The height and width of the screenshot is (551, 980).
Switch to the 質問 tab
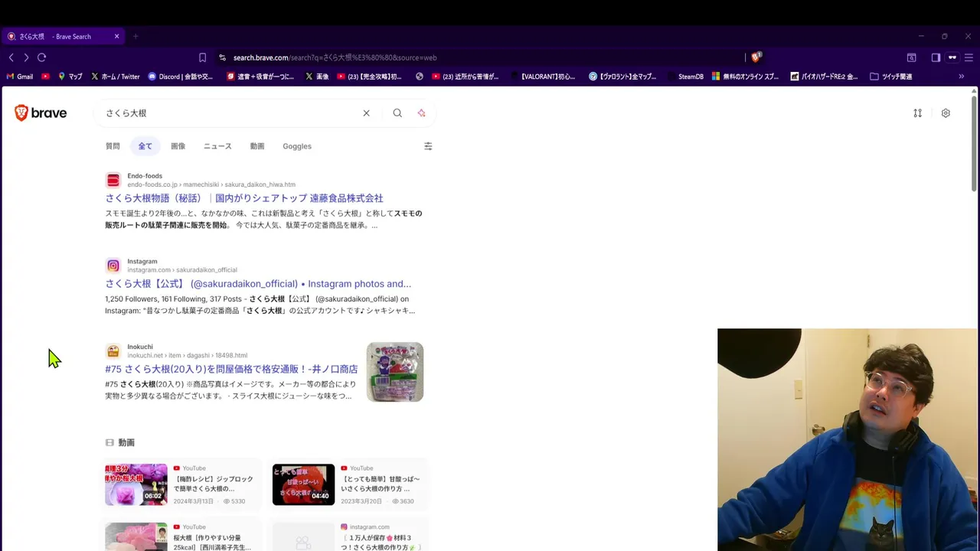click(x=113, y=146)
